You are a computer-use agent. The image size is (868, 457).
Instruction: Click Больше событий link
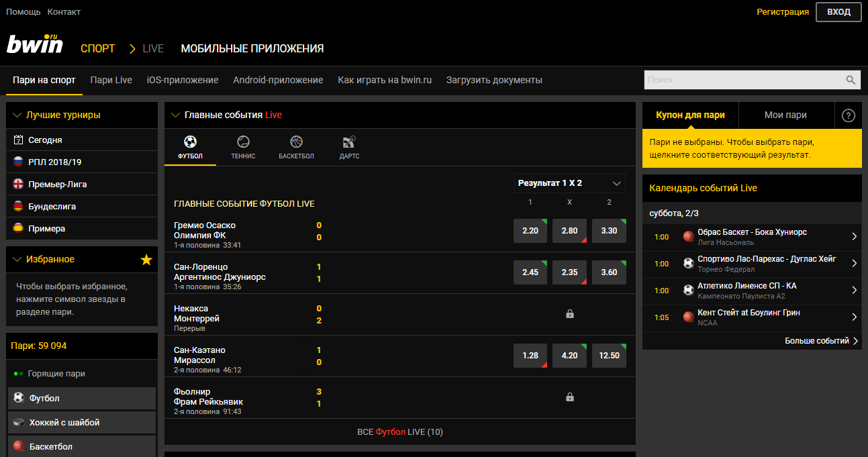(x=821, y=341)
